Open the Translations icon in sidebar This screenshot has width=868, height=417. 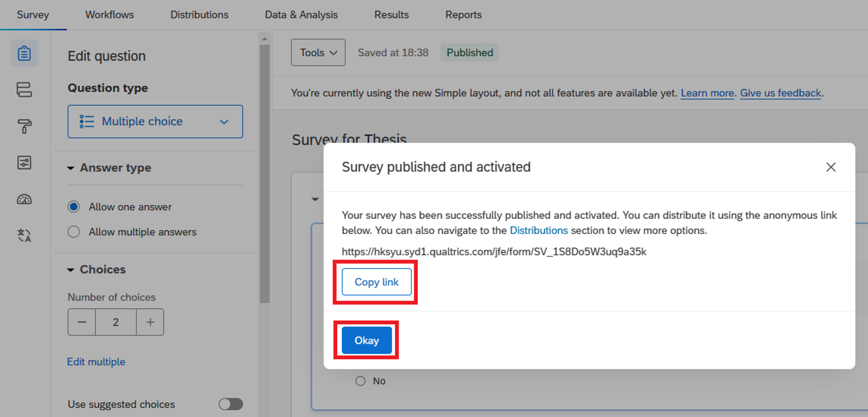[24, 235]
